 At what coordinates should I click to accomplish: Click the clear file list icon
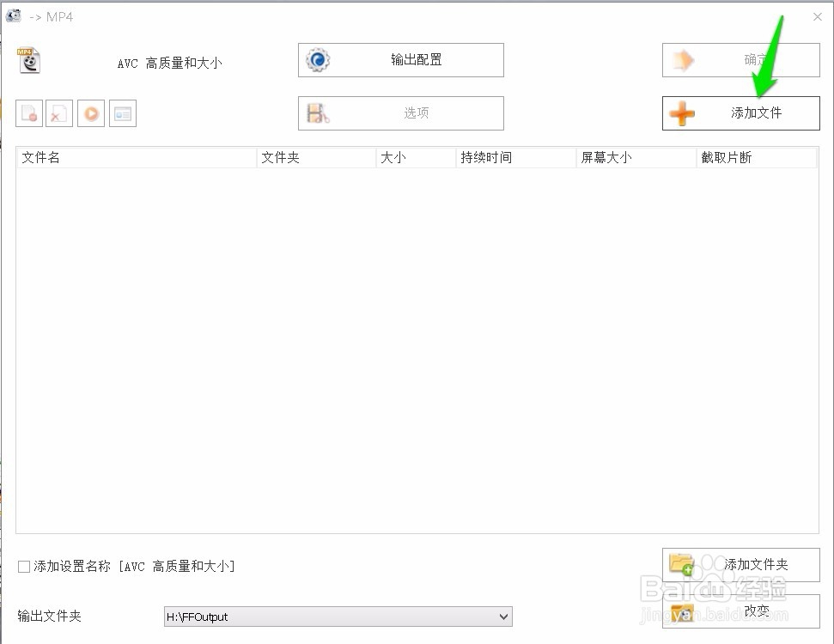point(58,112)
